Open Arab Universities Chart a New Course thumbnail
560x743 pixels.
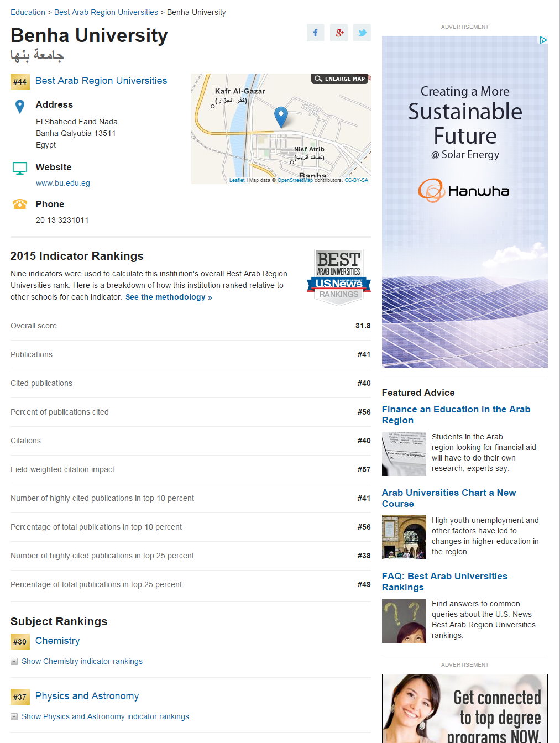tap(404, 537)
